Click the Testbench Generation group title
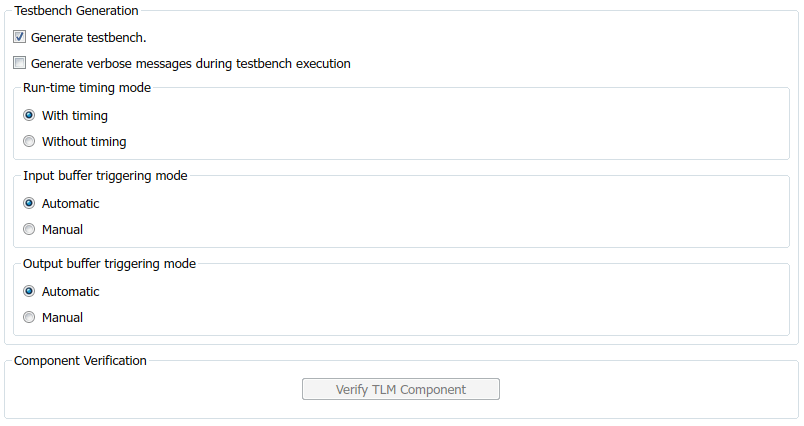This screenshot has width=804, height=426. [76, 11]
